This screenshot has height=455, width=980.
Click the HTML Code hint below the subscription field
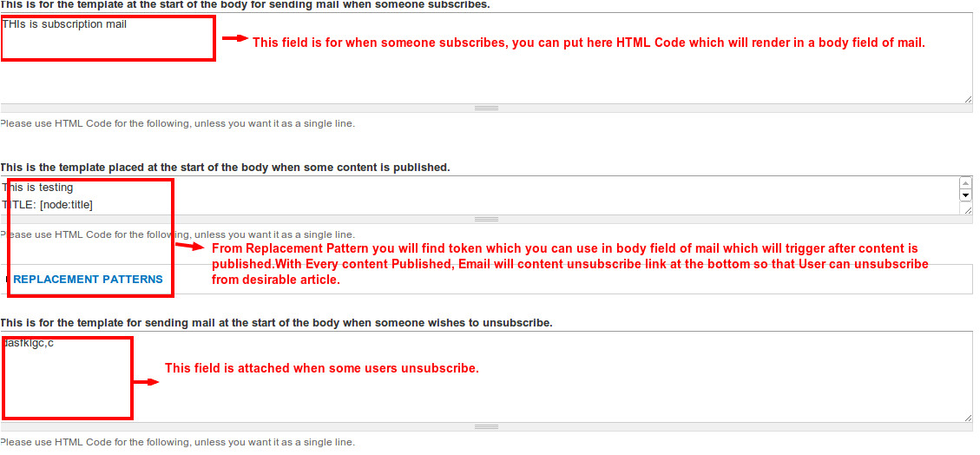(177, 123)
